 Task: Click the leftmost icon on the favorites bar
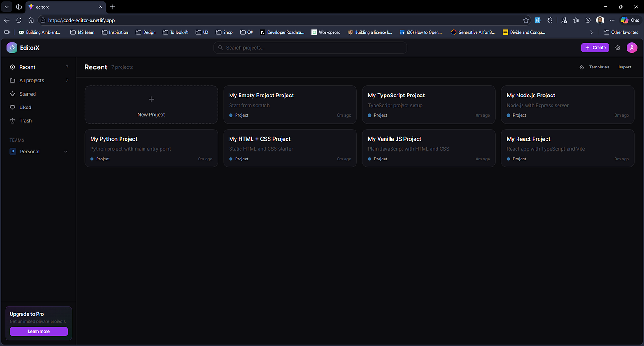point(6,32)
